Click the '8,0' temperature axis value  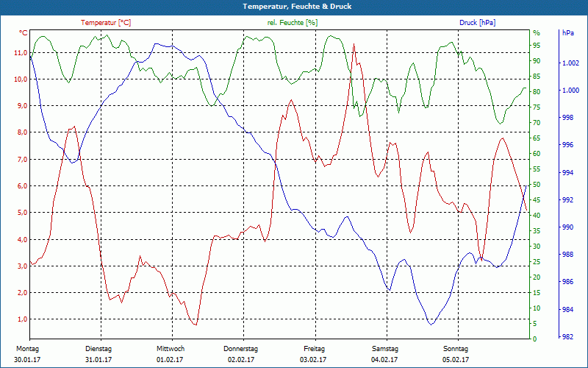click(x=22, y=132)
